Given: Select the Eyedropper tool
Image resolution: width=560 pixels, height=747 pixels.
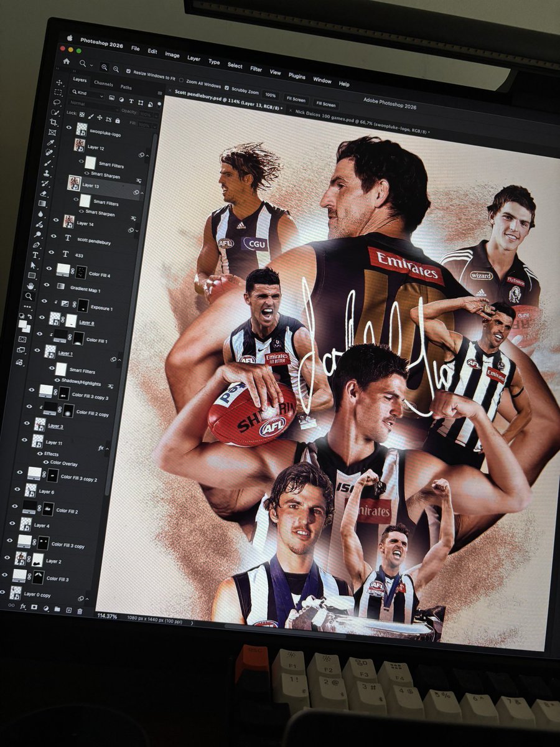Looking at the screenshot, I should click(50, 143).
